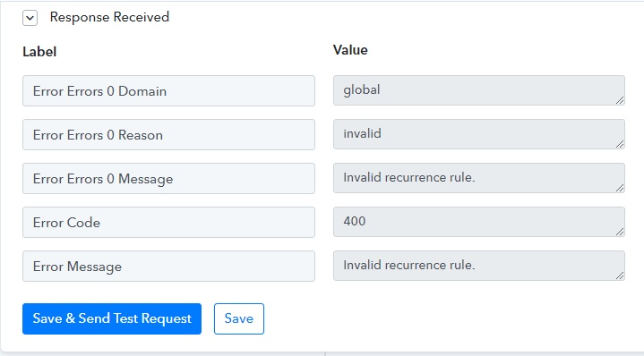644x356 pixels.
Task: Click resize handle of the invalid value box
Action: click(620, 144)
